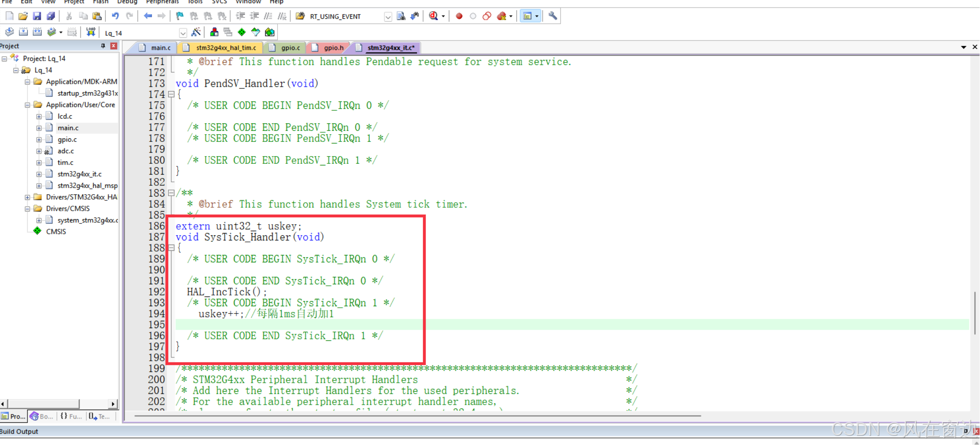Click the Undo arrow icon

[x=115, y=16]
